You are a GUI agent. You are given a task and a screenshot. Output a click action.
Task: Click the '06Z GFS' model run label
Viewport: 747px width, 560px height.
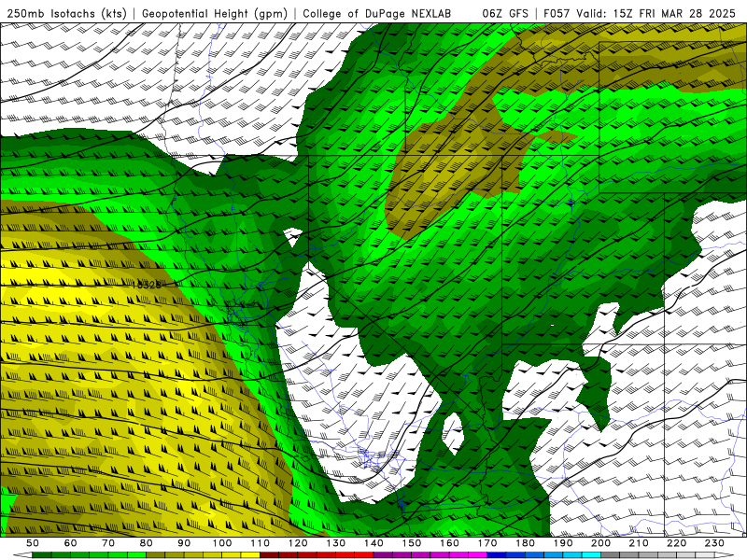[x=505, y=13]
